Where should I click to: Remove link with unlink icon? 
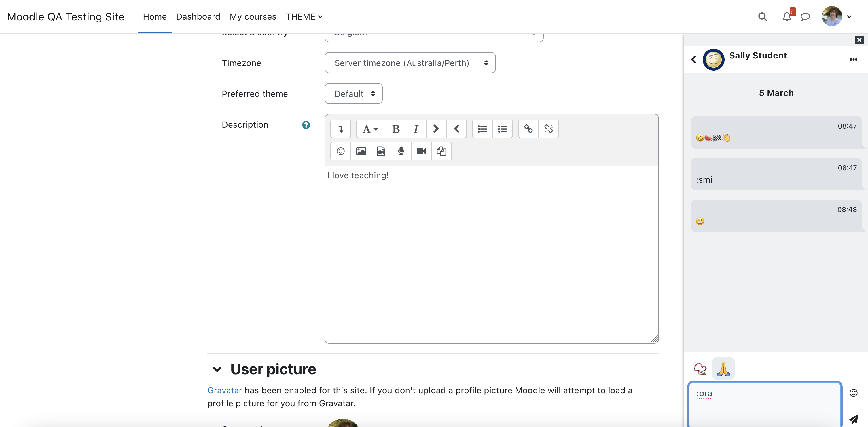pos(549,129)
